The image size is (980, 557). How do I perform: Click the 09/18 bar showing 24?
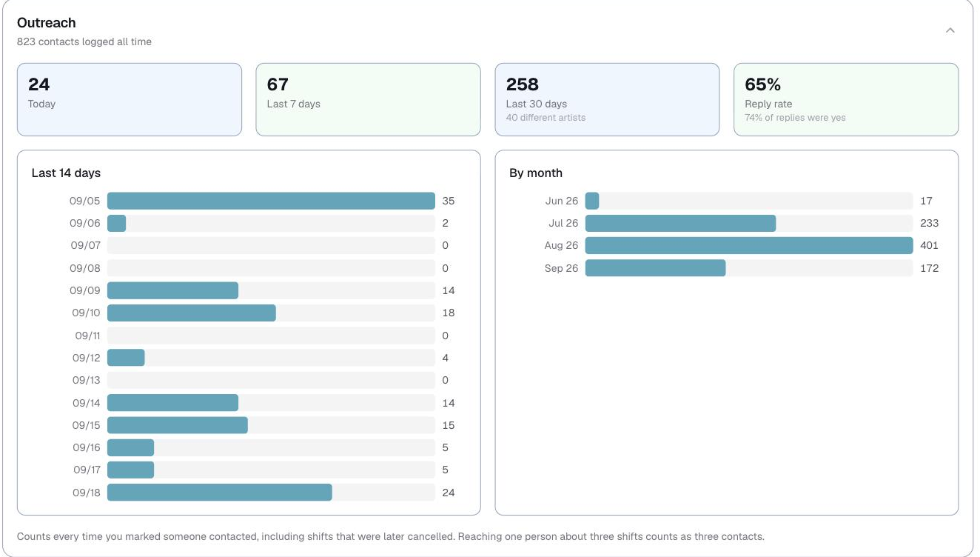coord(220,493)
